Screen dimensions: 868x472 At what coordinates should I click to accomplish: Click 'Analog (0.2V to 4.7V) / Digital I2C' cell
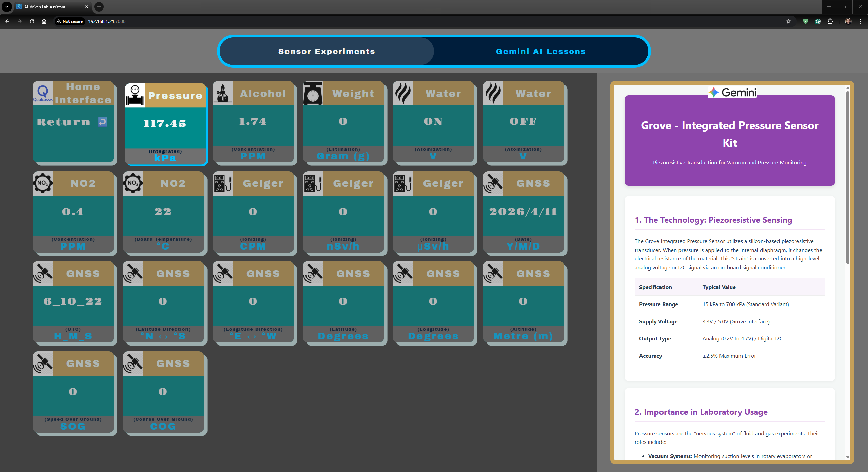pyautogui.click(x=743, y=338)
